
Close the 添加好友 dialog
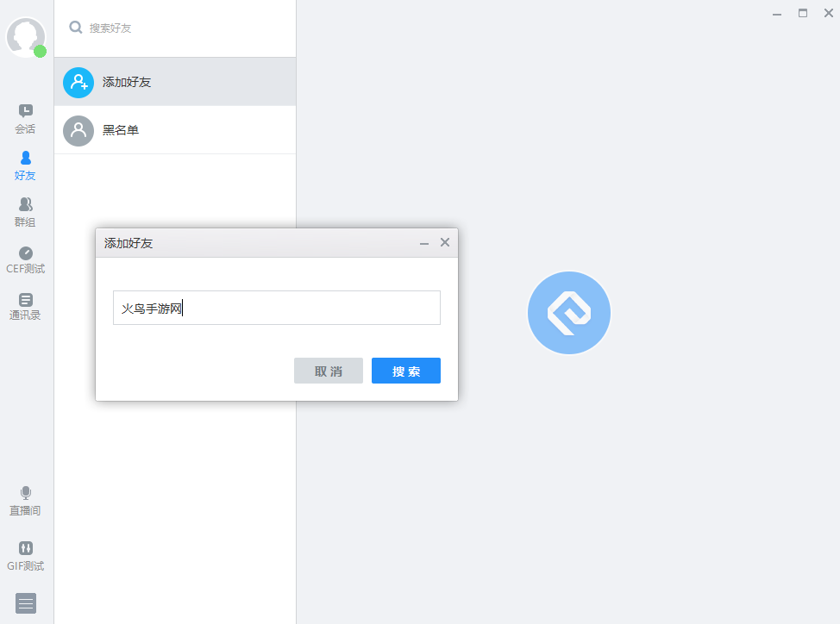(445, 242)
